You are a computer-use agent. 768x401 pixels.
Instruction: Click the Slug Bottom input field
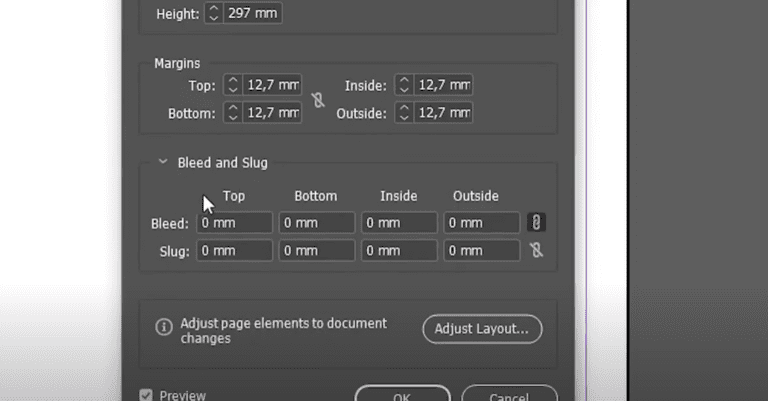point(317,251)
